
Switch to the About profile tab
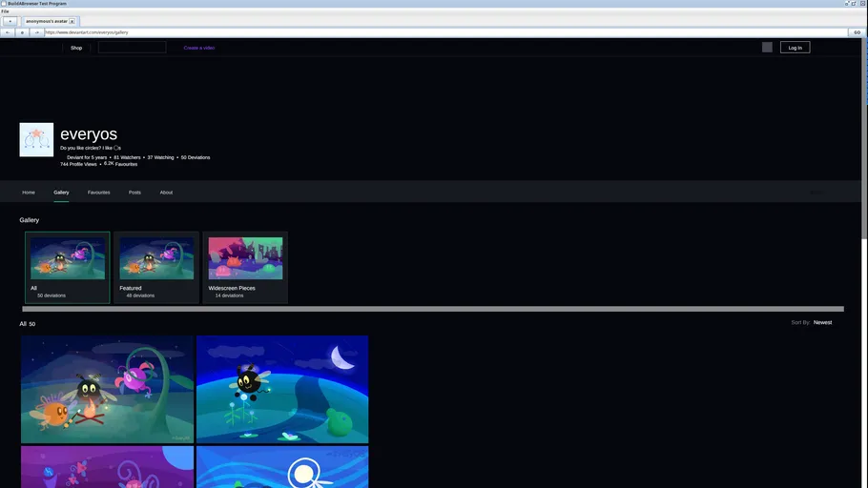tap(166, 193)
